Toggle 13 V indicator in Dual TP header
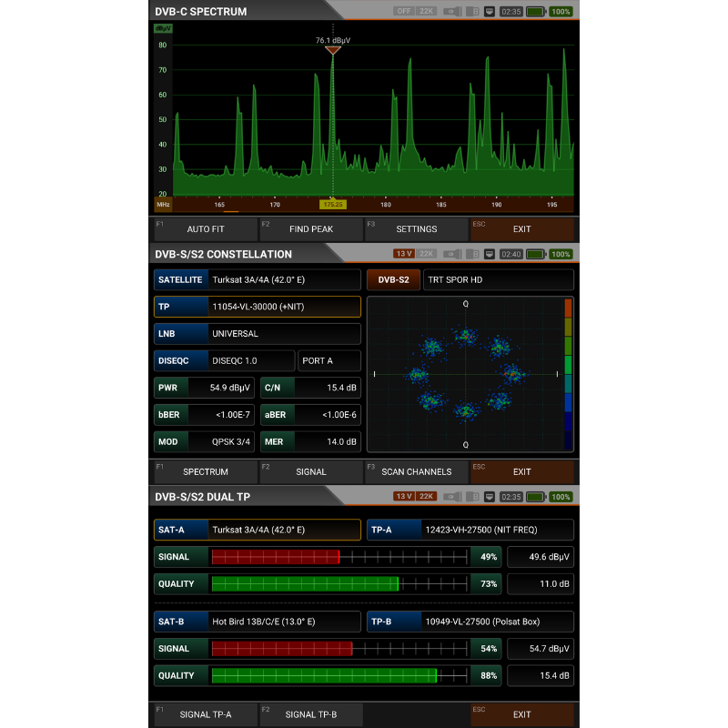 coord(404,496)
